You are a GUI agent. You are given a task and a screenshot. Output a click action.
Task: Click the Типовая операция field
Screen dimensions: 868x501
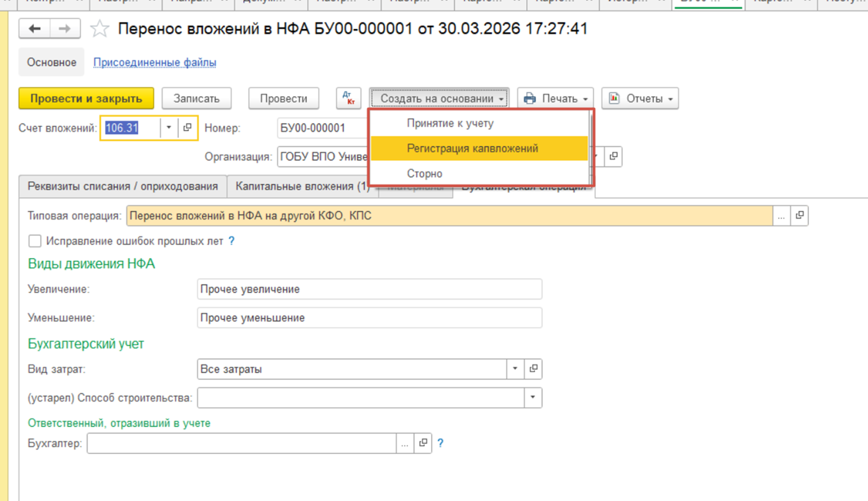pyautogui.click(x=449, y=216)
